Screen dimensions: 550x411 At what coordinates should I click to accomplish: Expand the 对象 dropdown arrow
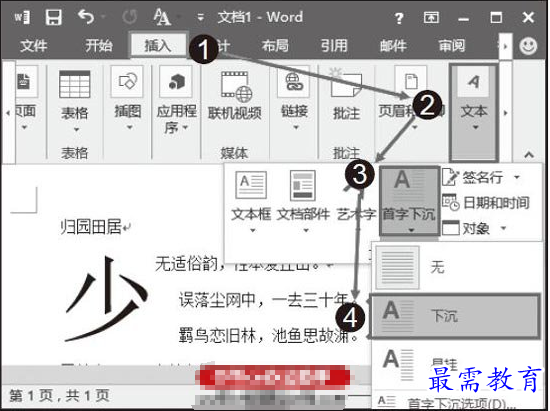tap(503, 228)
